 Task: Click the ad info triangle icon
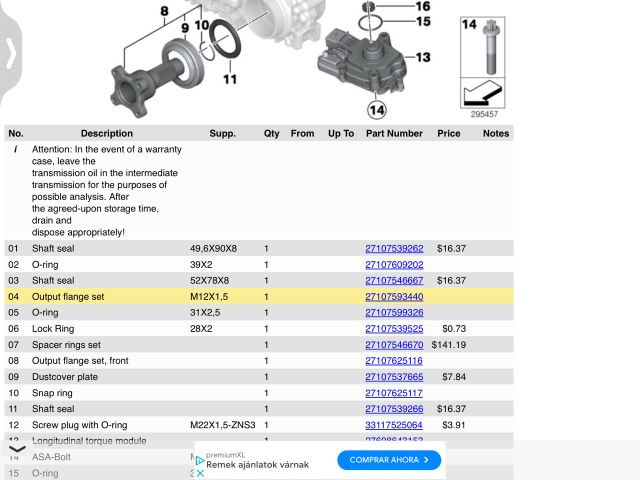coord(200,461)
